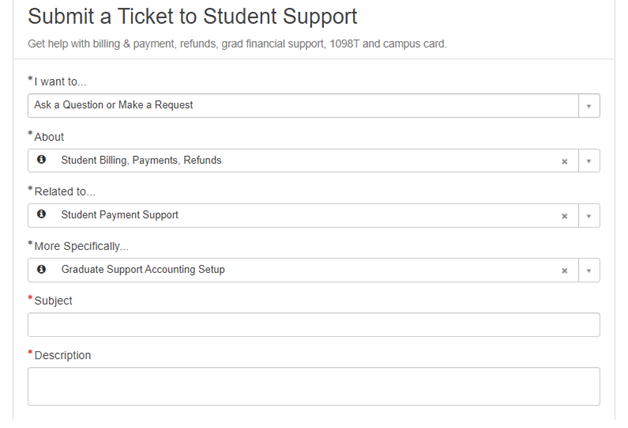Screen dimensions: 628x428
Task: Select the 'Ask a Question or Make a Request' box
Action: click(300, 105)
